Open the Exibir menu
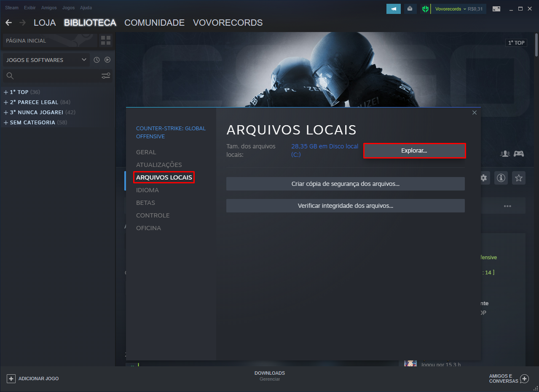539x392 pixels. [x=30, y=8]
